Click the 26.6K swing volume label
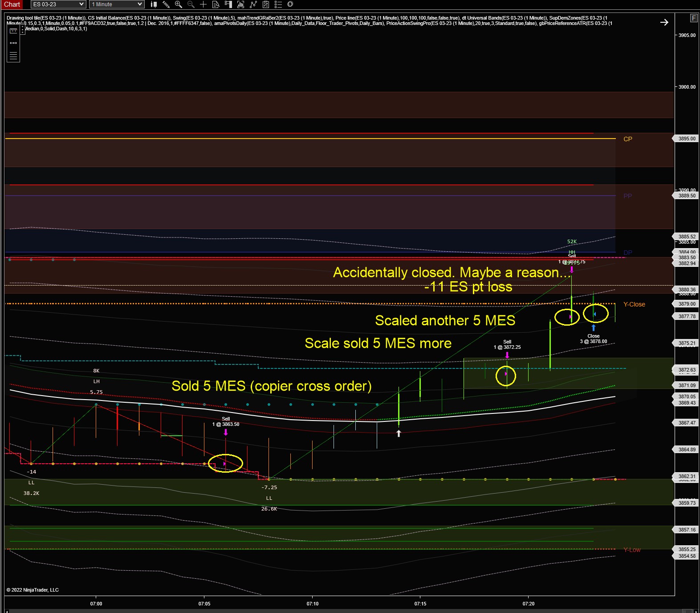The height and width of the screenshot is (613, 700). click(269, 509)
